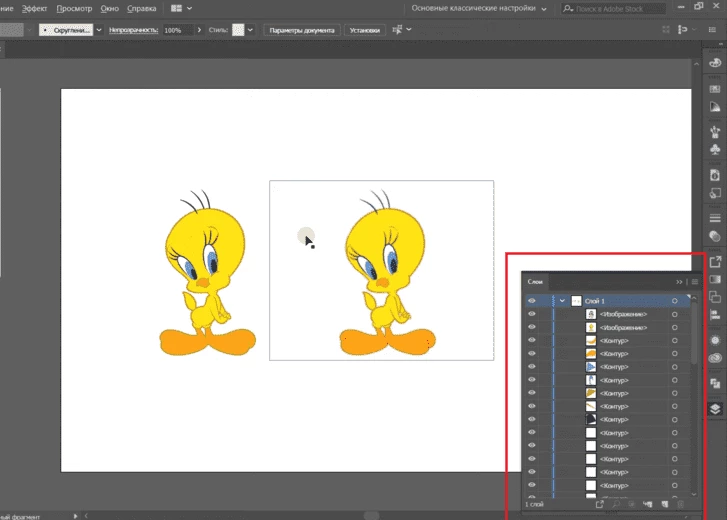
Task: Click target circle of first <Изображение> row
Action: pos(675,314)
